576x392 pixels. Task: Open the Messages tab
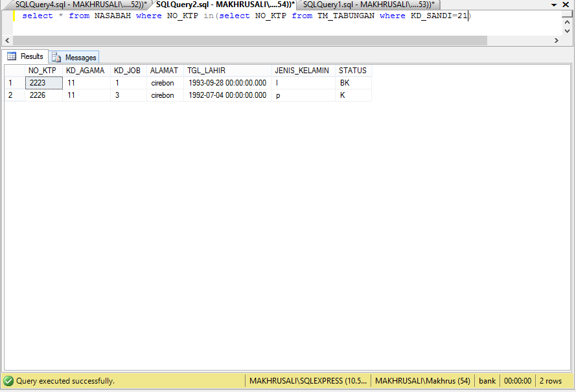point(74,57)
